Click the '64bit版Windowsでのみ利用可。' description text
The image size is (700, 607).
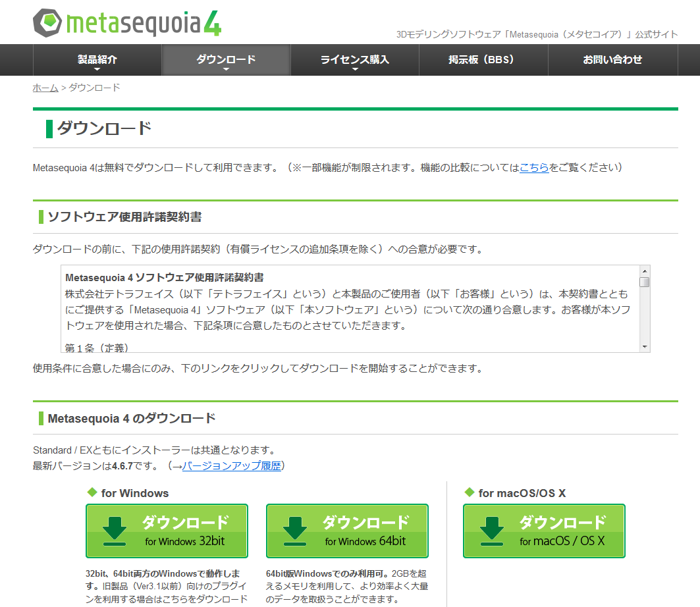coord(328,573)
